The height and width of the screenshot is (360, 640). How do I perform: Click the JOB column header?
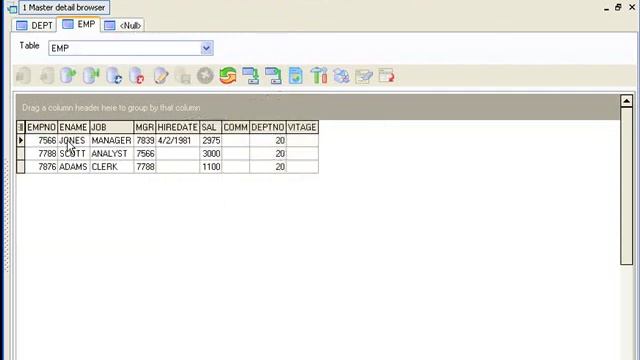(112, 127)
